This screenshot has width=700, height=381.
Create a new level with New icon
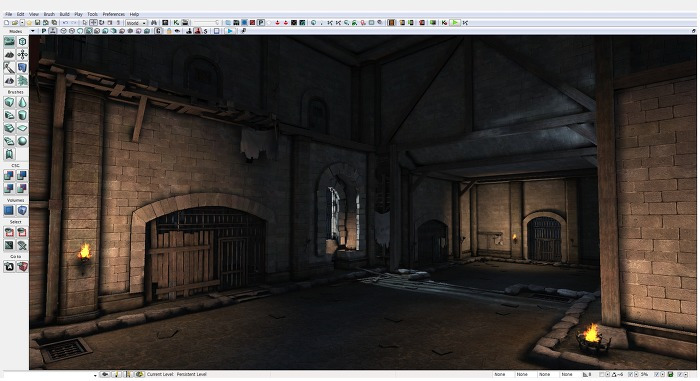click(x=6, y=23)
